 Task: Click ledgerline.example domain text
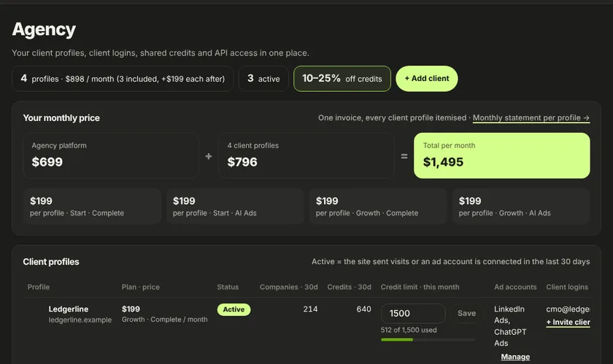click(x=80, y=320)
